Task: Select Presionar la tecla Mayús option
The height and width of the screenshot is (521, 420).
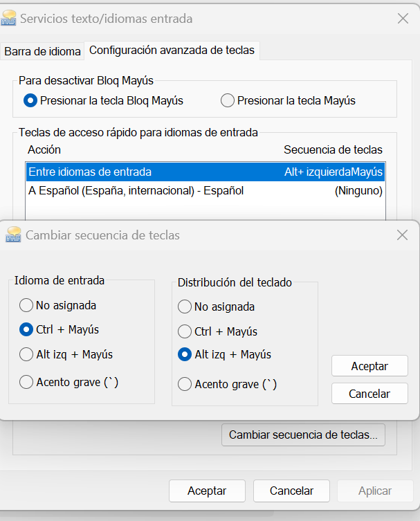Action: pos(228,101)
